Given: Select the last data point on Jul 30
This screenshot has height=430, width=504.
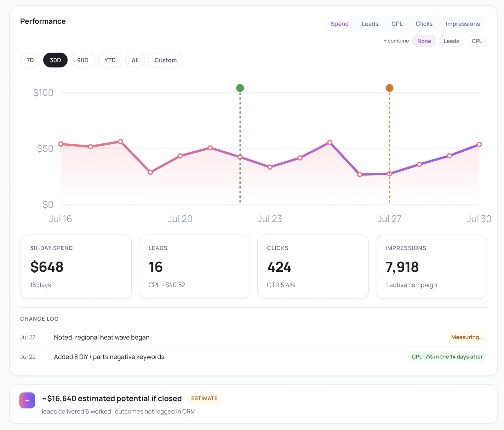Looking at the screenshot, I should tap(479, 144).
